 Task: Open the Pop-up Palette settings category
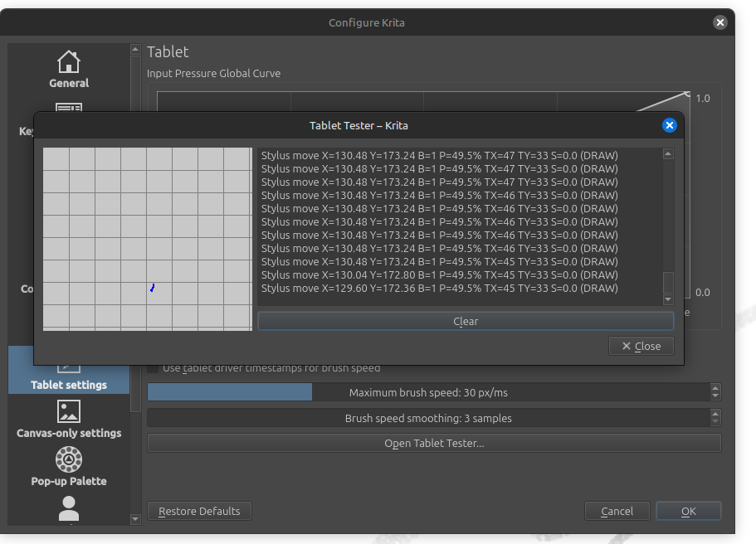pos(69,466)
